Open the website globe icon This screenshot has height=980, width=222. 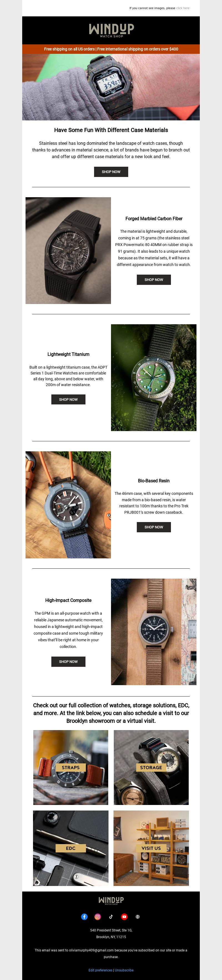click(137, 916)
